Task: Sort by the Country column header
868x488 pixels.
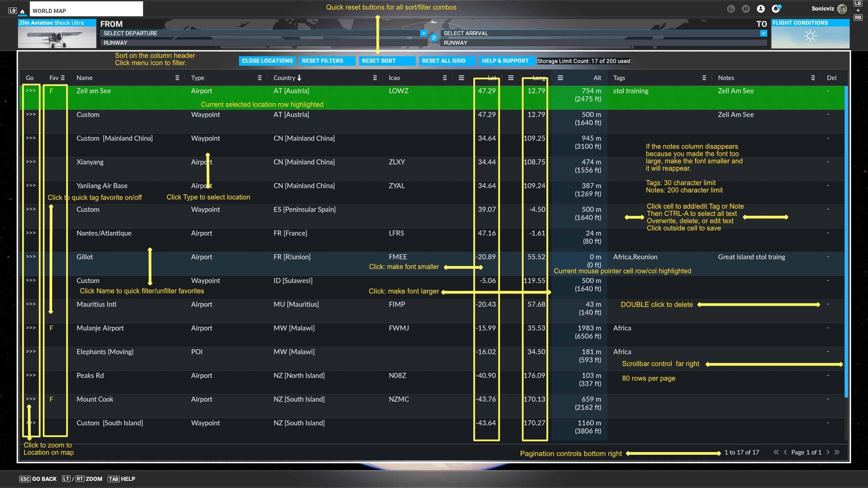Action: click(284, 78)
